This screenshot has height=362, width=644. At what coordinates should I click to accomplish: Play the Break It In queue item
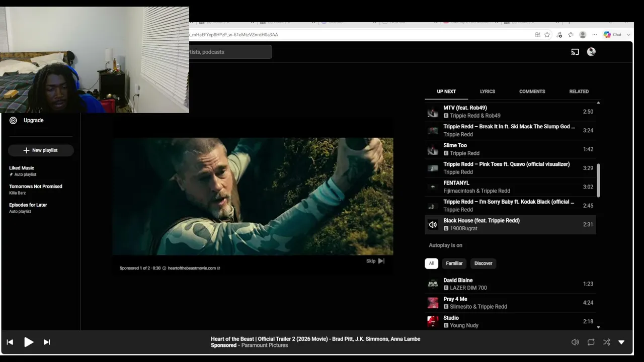tap(510, 130)
